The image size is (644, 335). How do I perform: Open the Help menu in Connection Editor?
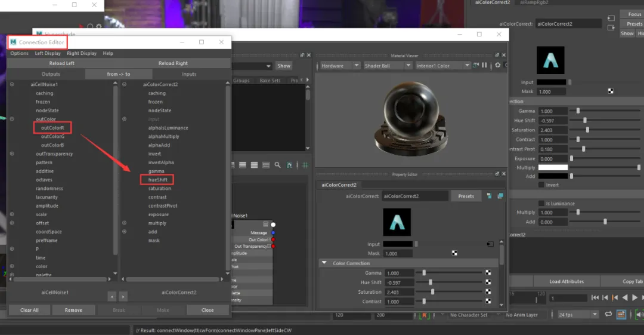tap(108, 53)
